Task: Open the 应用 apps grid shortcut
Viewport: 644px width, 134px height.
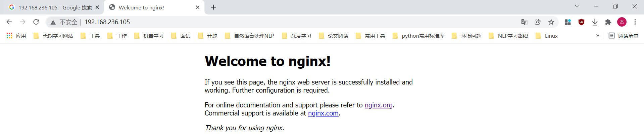Action: pyautogui.click(x=16, y=36)
